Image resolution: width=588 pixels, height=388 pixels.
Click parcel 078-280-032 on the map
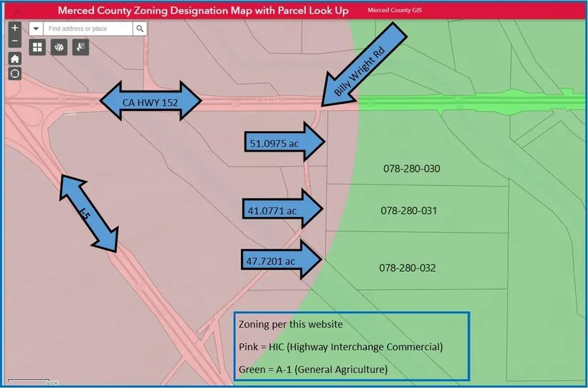408,268
